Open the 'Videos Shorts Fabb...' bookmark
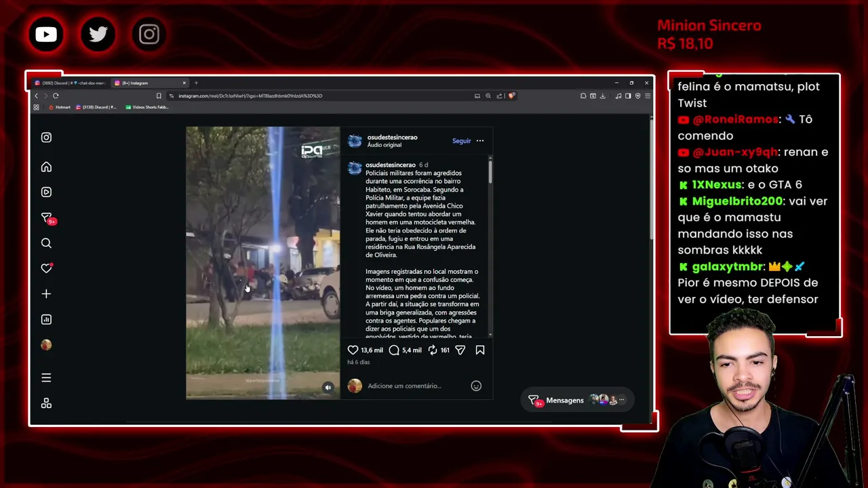 146,107
